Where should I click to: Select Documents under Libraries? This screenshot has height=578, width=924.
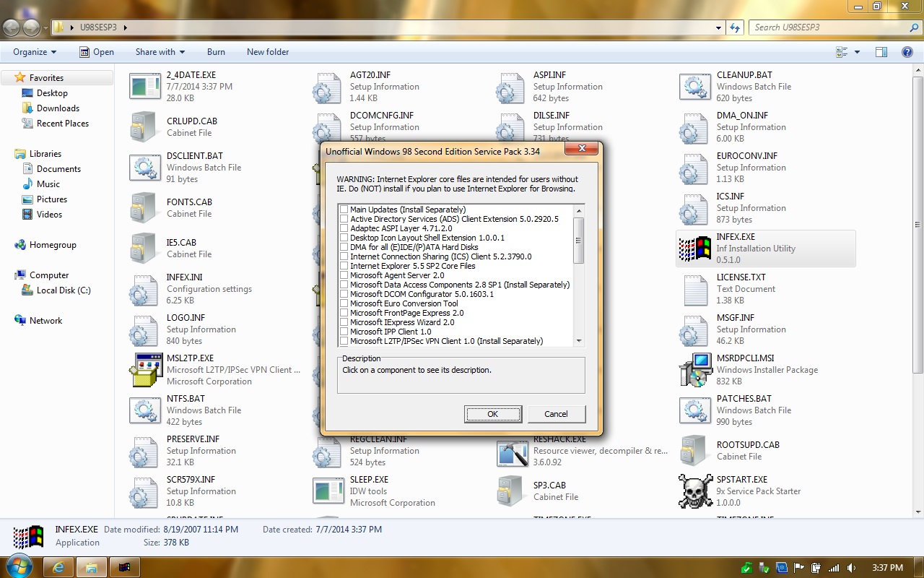tap(58, 169)
